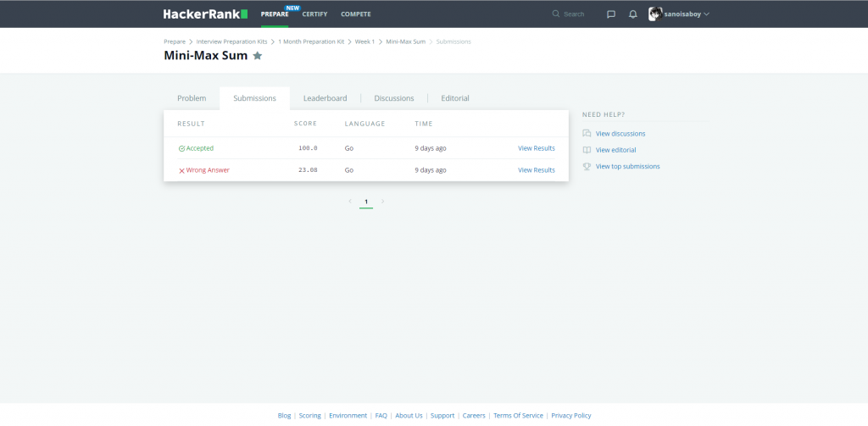Open the About Us footer link

(409, 416)
